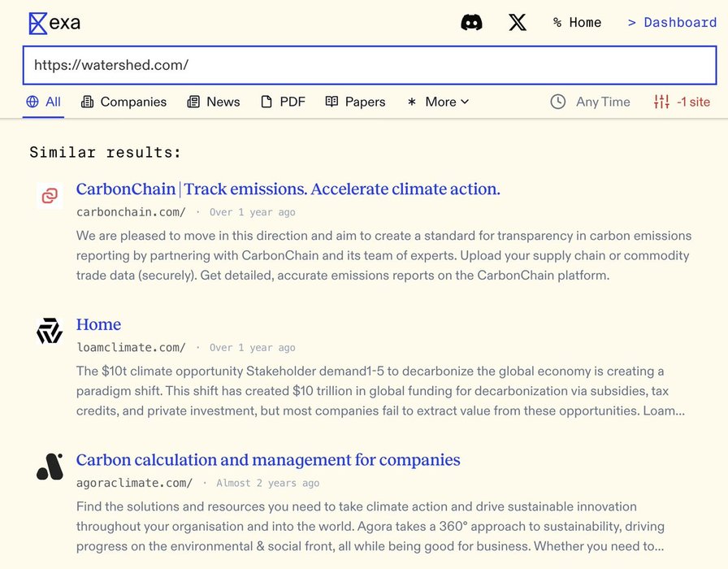Click the document icon beside PDF
Screen dimensions: 728x569
(266, 102)
